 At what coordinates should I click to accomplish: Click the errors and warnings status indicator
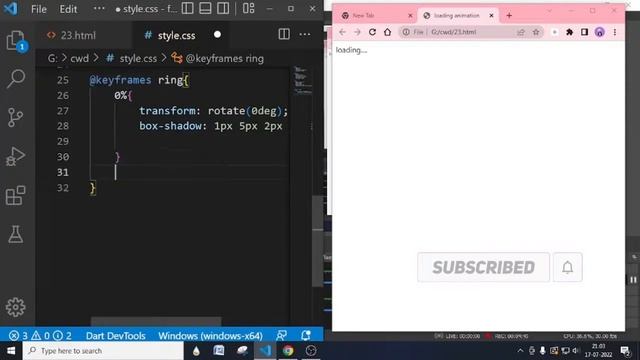[40, 336]
